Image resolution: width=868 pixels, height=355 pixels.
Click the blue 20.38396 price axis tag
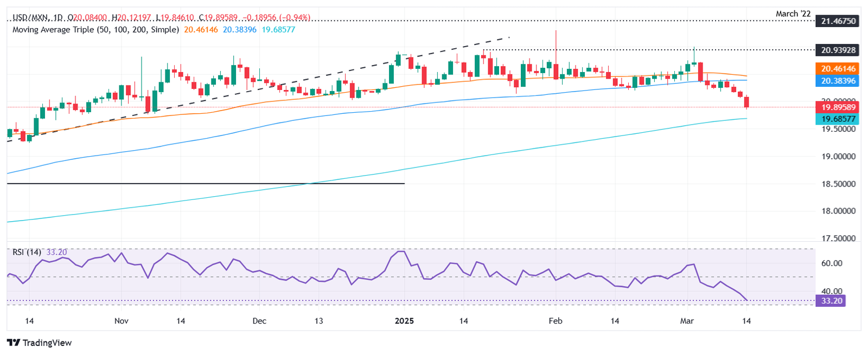pos(838,81)
